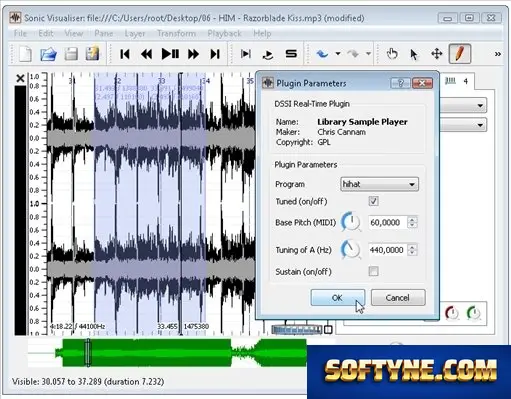Screen dimensions: 511x399
Task: Open the Program hihat dropdown
Action: [379, 184]
